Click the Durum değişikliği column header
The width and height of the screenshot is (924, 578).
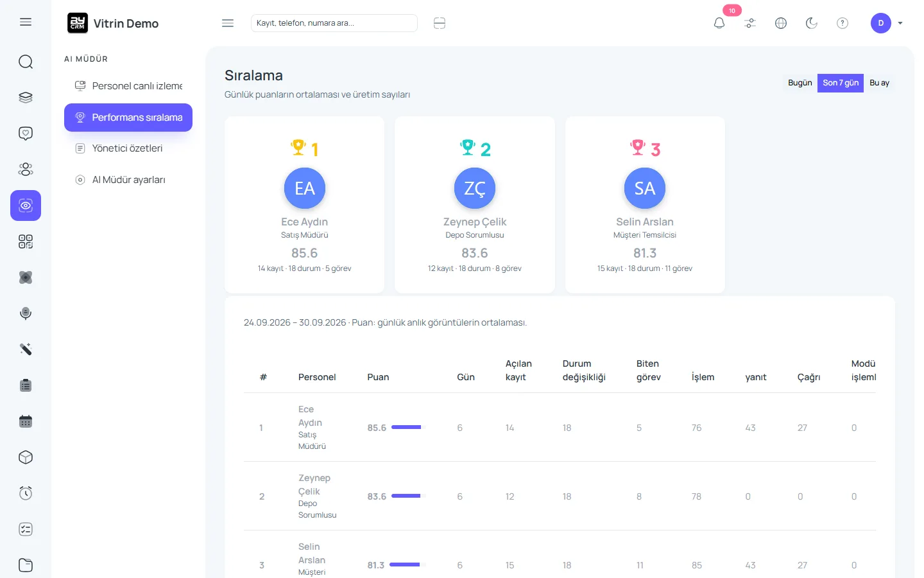[x=584, y=371]
